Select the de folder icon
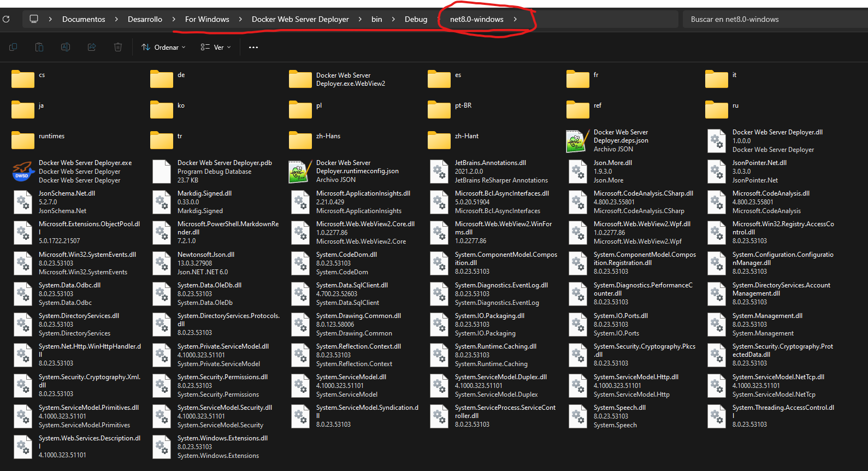The image size is (868, 471). (162, 79)
